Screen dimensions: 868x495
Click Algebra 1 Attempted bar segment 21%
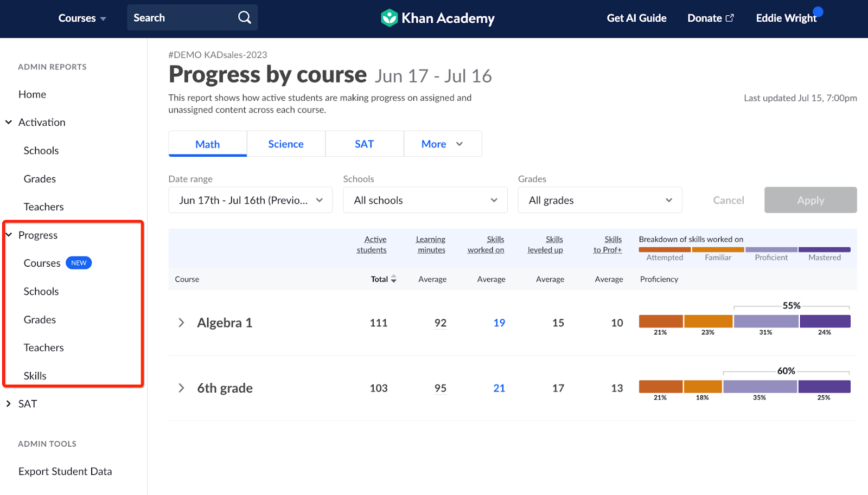[661, 321]
